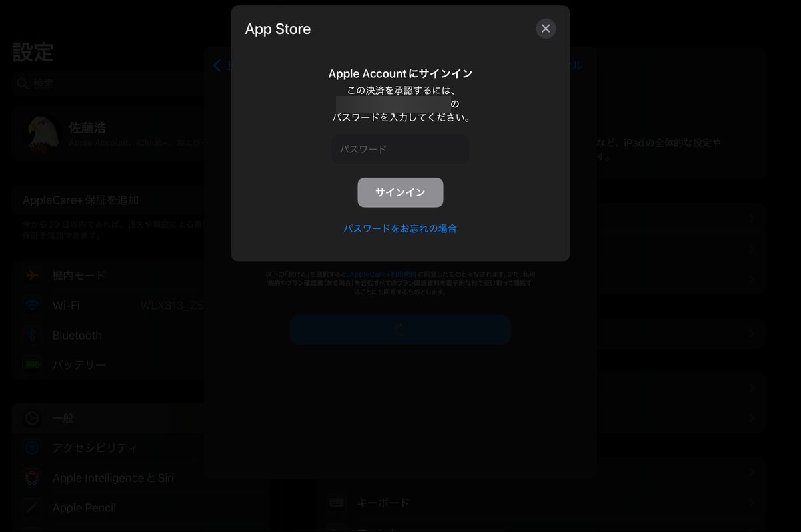Click the magnifier icon in the Settings search bar

23,84
